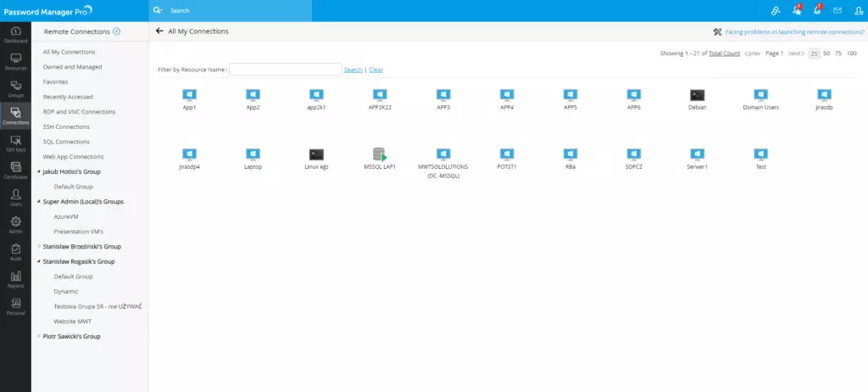Select Recently Accessed
The image size is (868, 392).
click(x=68, y=97)
